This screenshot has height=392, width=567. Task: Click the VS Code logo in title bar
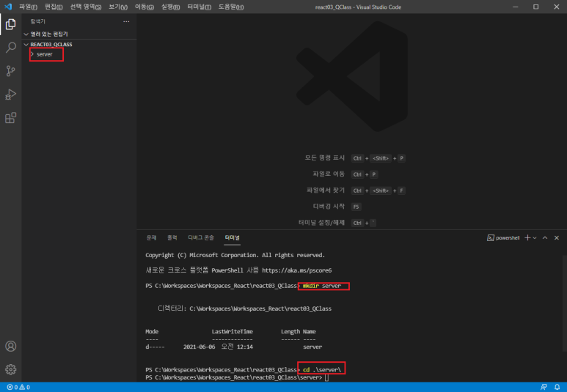tap(8, 7)
